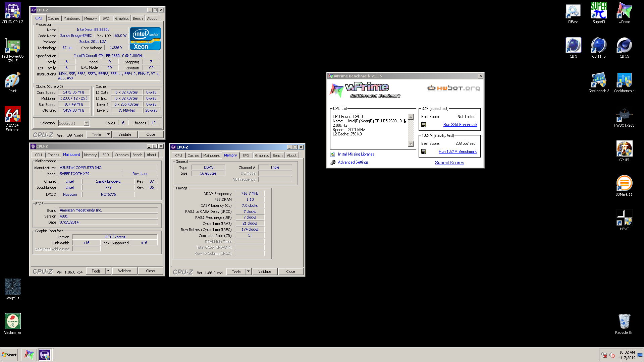This screenshot has width=644, height=362.
Task: Open the CB 3 Cinebench shortcut
Action: (573, 48)
